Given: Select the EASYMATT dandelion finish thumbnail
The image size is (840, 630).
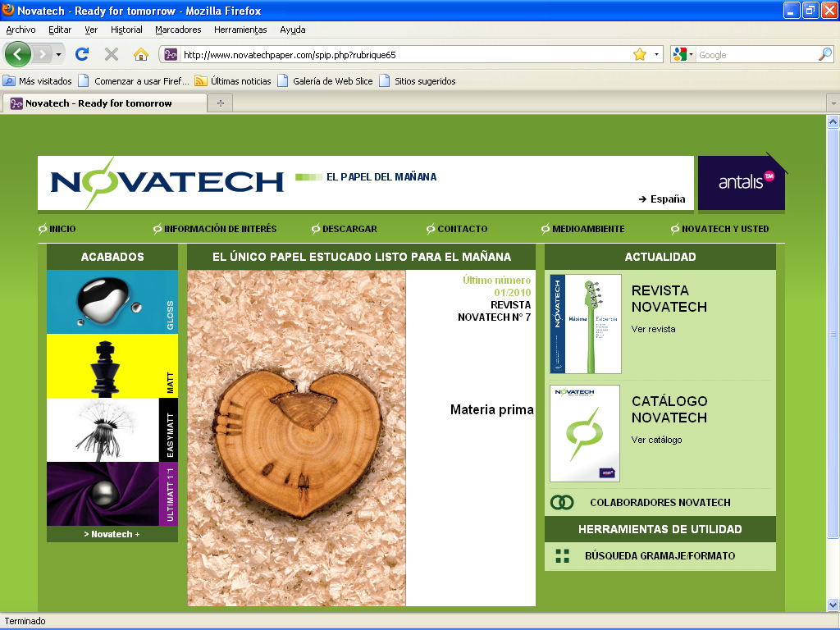Looking at the screenshot, I should 112,430.
